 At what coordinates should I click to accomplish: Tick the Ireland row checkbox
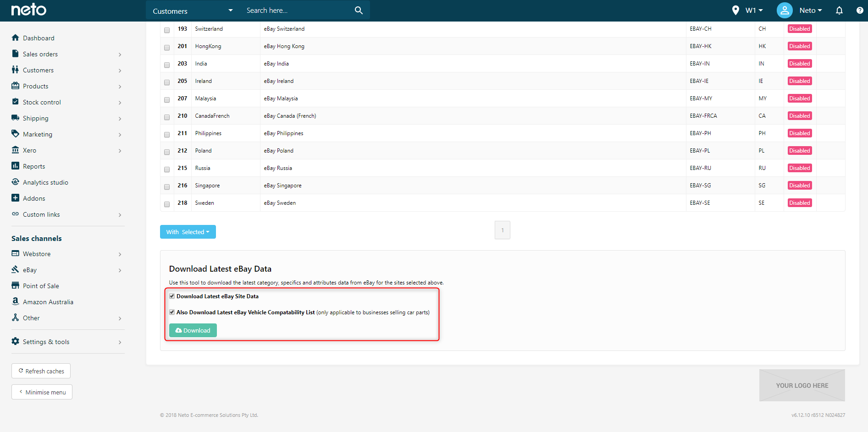coord(167,82)
